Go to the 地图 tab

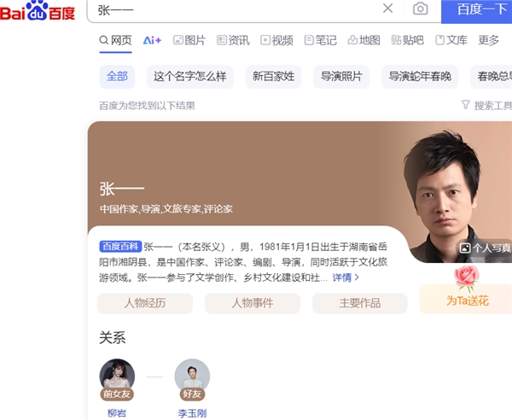(364, 40)
